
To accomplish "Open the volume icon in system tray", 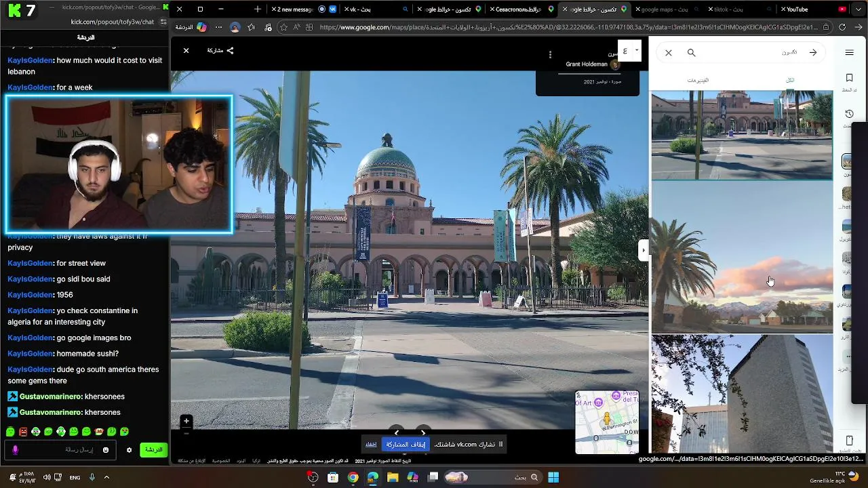I will click(x=47, y=478).
